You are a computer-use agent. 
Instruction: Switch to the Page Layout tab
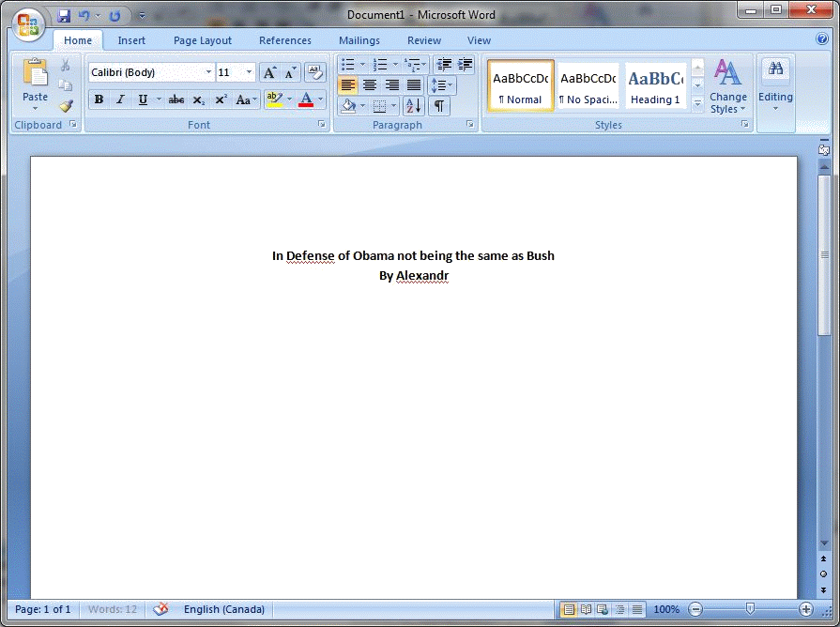click(x=203, y=40)
